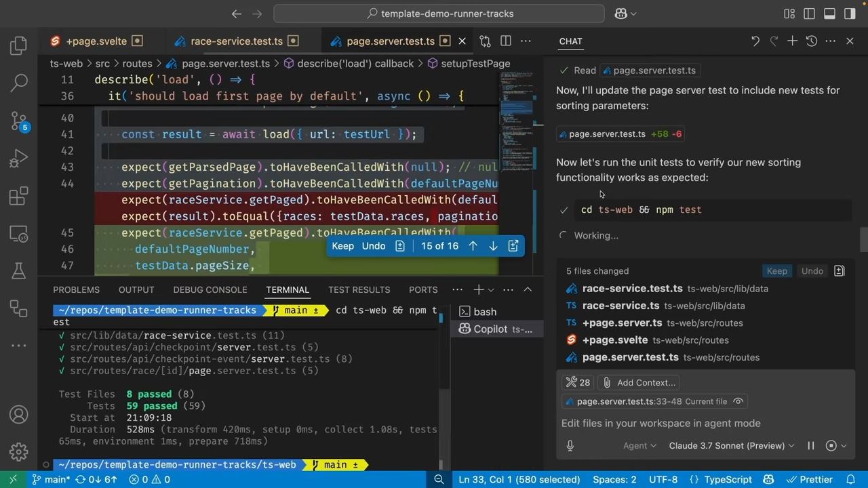The width and height of the screenshot is (868, 488).
Task: Start a new chat with plus icon
Action: tap(792, 41)
